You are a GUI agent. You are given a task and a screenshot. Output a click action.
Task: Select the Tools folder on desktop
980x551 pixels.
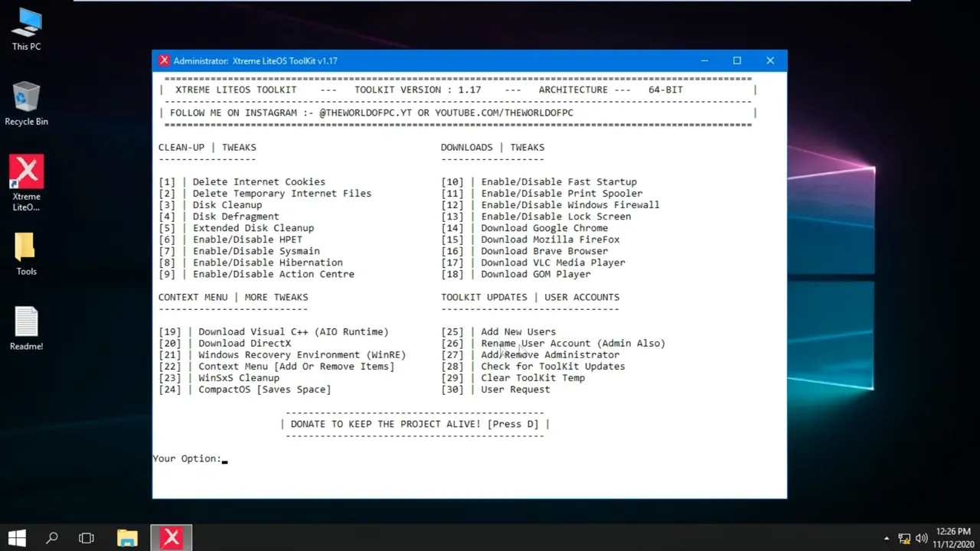[26, 254]
